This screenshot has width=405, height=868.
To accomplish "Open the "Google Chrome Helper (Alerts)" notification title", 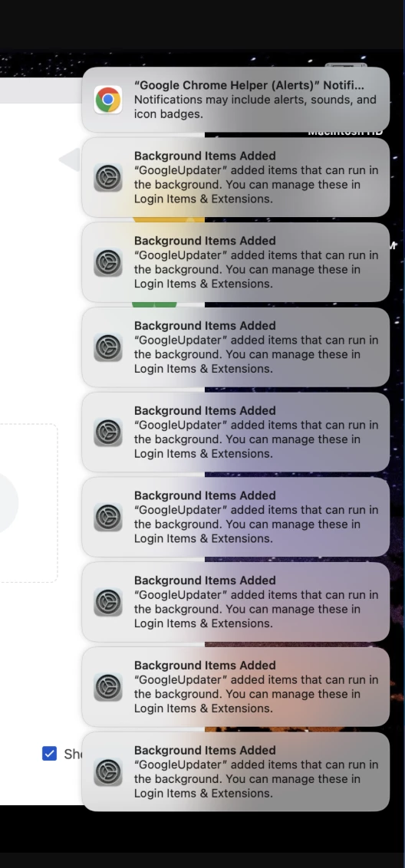I will pyautogui.click(x=249, y=85).
